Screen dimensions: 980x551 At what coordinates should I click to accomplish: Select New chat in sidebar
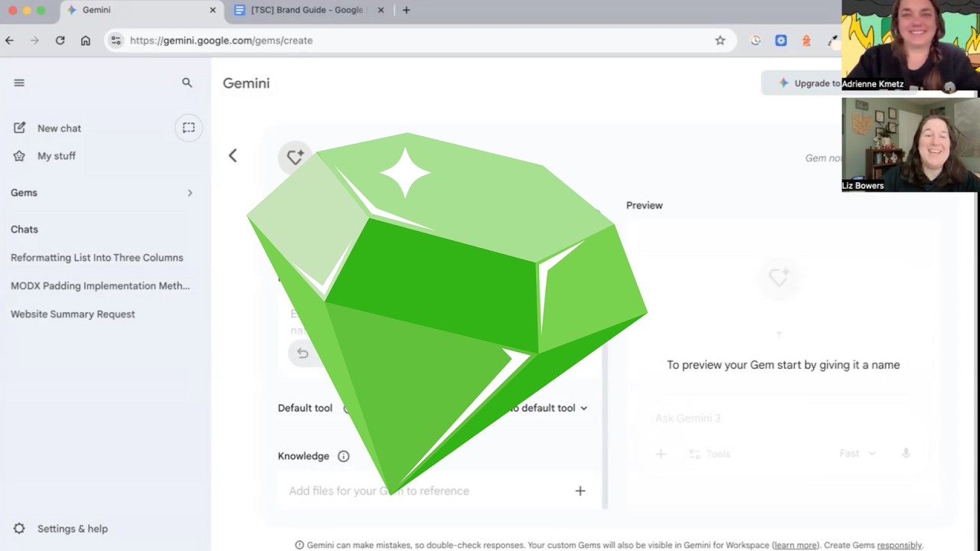point(59,128)
